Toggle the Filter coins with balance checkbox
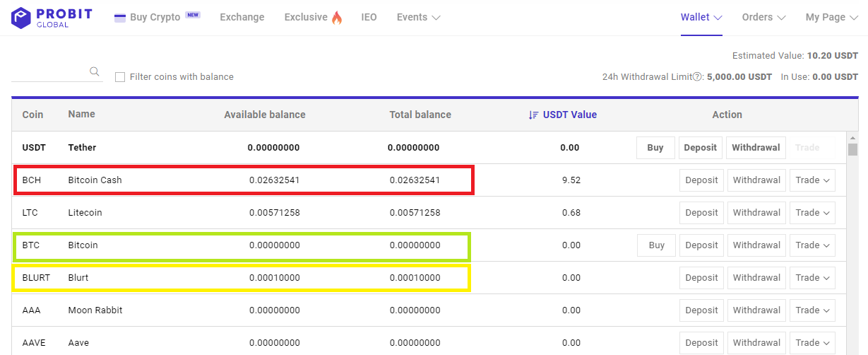868x355 pixels. click(120, 77)
